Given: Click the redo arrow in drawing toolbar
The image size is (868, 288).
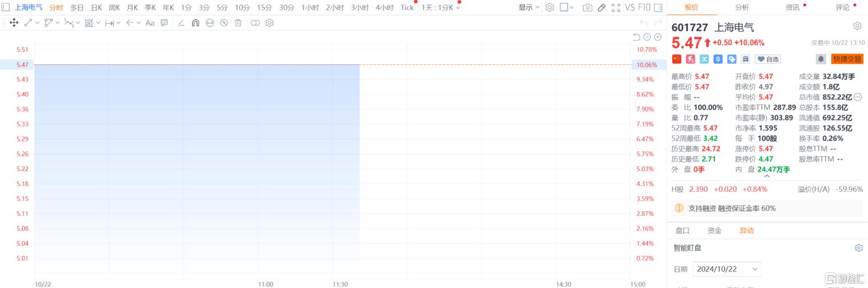Looking at the screenshot, I should (x=658, y=23).
